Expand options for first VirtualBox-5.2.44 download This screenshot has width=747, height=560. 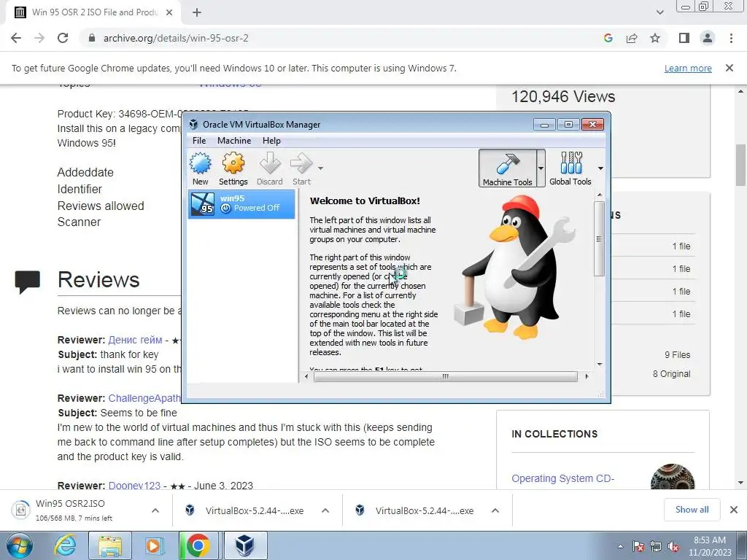click(325, 510)
